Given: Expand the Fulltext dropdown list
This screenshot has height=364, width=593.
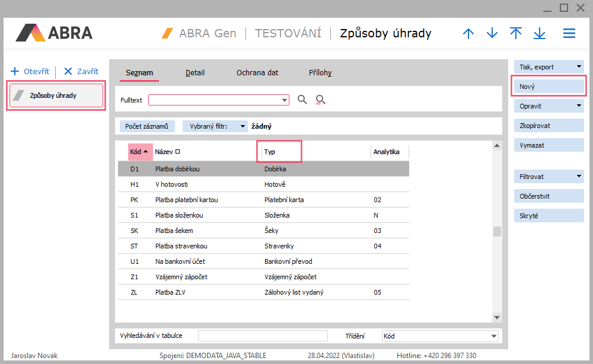Looking at the screenshot, I should click(x=285, y=100).
